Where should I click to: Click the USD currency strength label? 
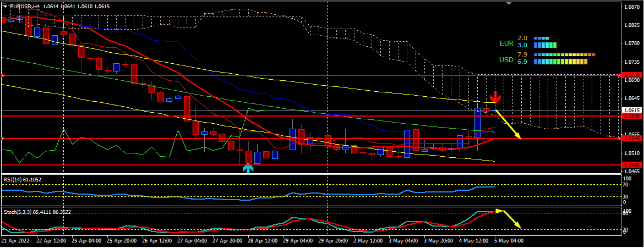click(x=506, y=60)
